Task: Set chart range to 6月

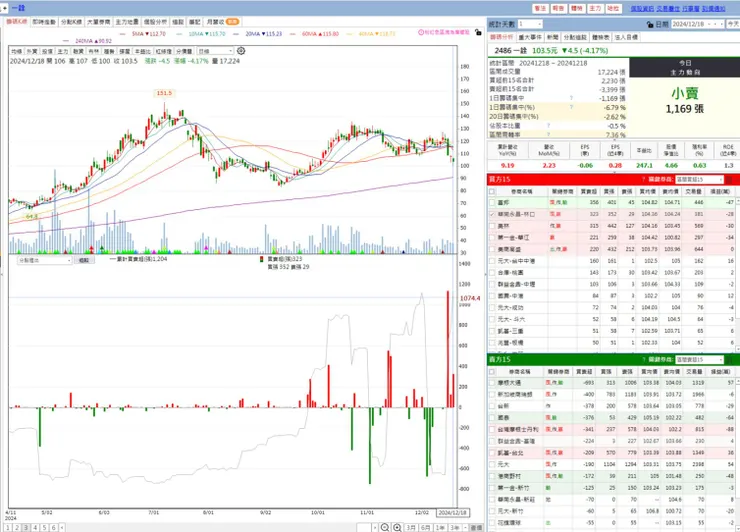Action: click(425, 527)
